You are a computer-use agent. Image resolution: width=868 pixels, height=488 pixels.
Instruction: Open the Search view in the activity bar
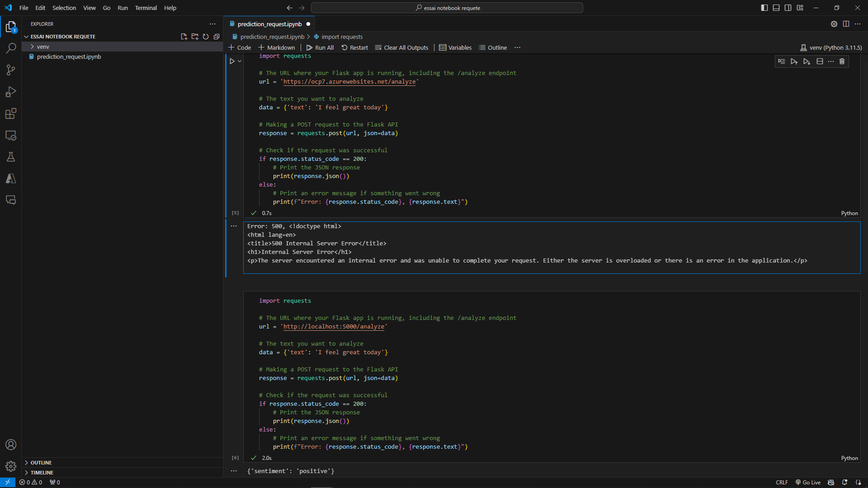11,48
